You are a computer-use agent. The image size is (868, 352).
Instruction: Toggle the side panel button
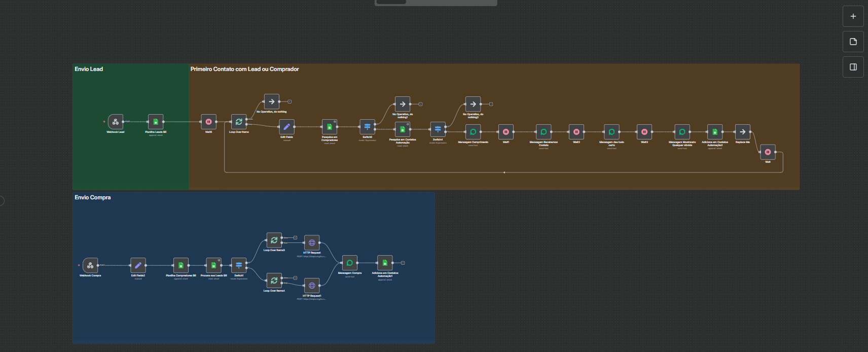pos(853,67)
